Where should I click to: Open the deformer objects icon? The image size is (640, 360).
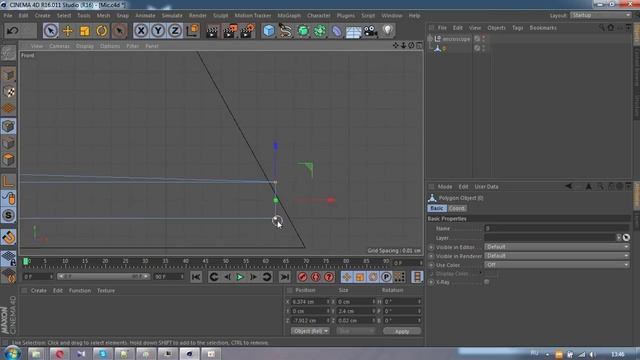click(x=336, y=31)
